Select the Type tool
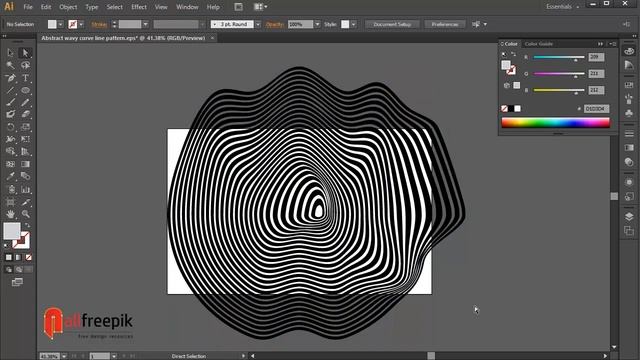This screenshot has width=640, height=360. pyautogui.click(x=25, y=78)
